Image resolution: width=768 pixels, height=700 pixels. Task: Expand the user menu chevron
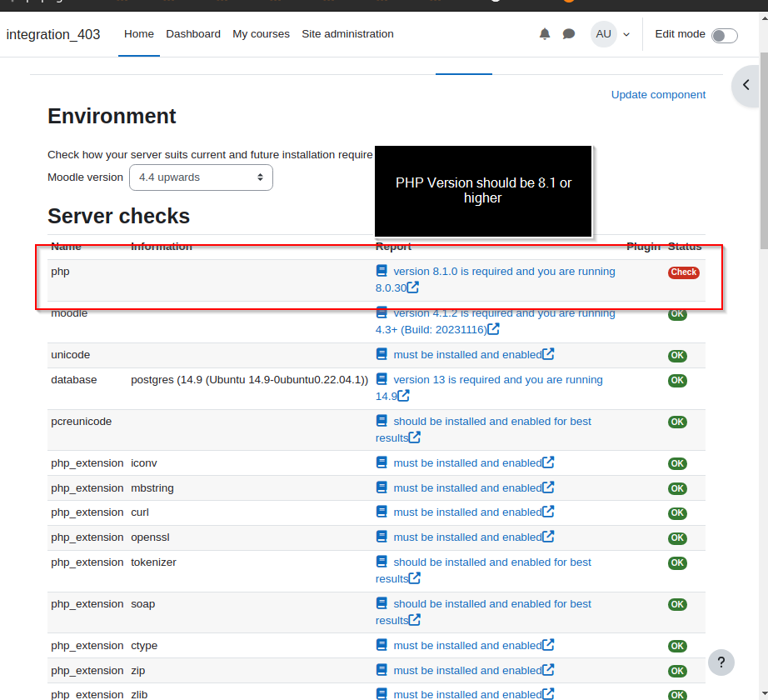pos(626,34)
